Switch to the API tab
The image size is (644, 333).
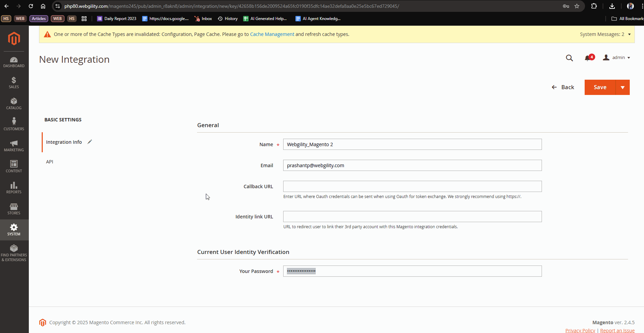(50, 162)
